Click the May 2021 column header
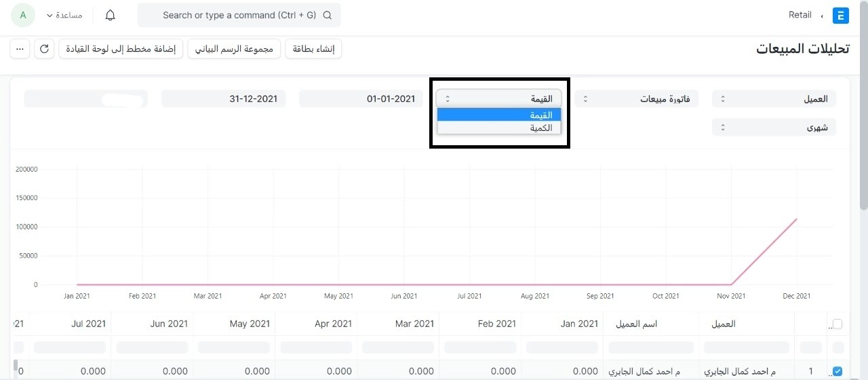This screenshot has width=868, height=380. click(x=234, y=324)
